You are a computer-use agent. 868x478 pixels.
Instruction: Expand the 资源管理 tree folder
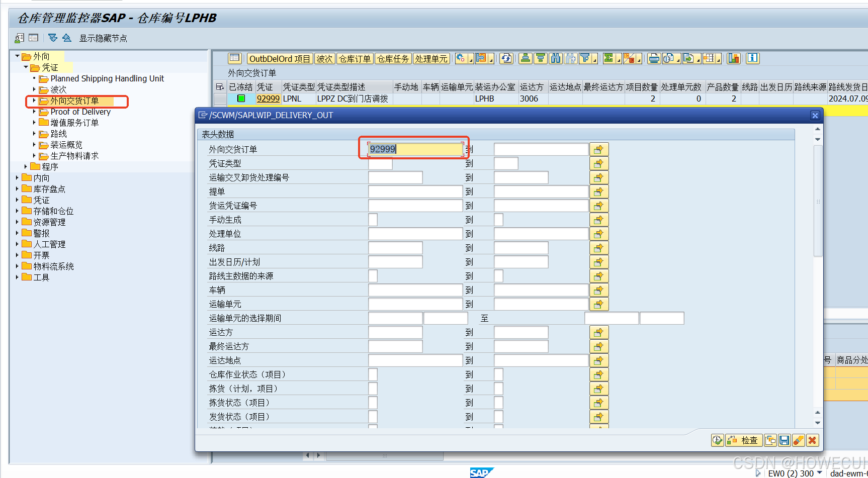[x=17, y=222]
